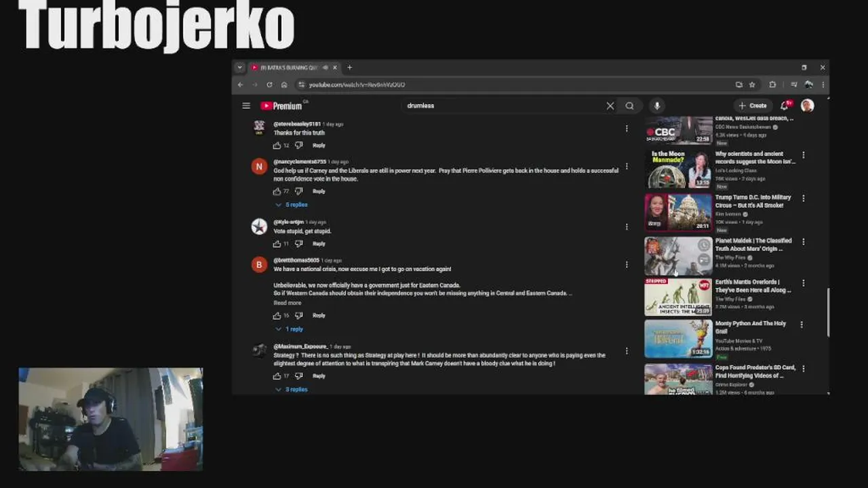Open 'Earth's Mantis Overlords' video title

click(753, 286)
